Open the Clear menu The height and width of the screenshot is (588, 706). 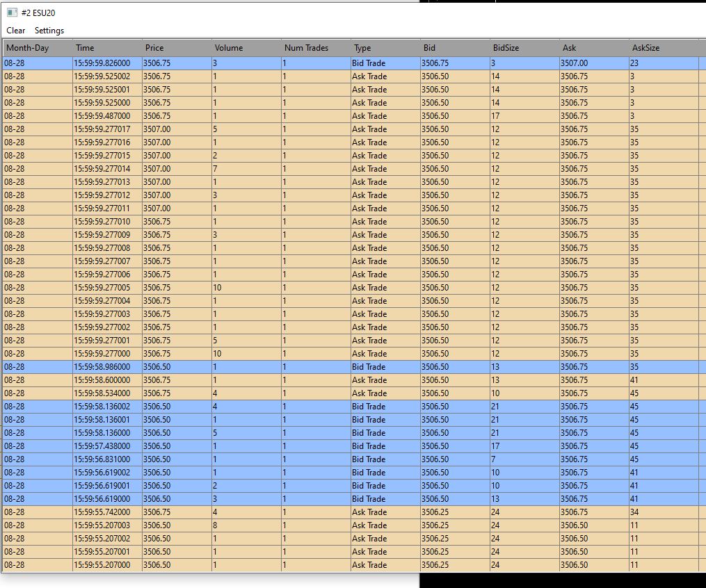coord(16,31)
